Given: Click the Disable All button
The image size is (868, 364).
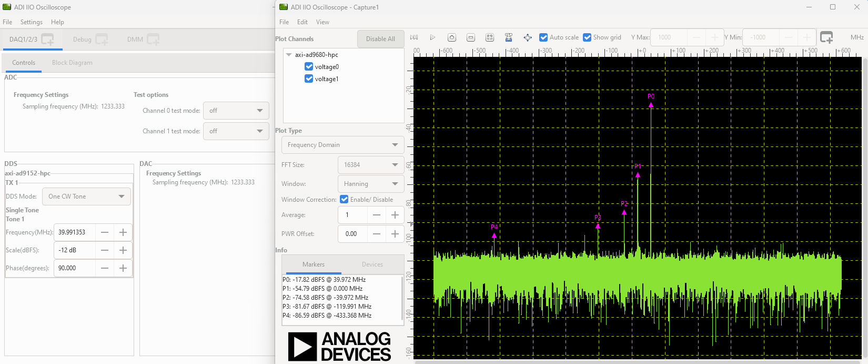Looking at the screenshot, I should pos(380,39).
